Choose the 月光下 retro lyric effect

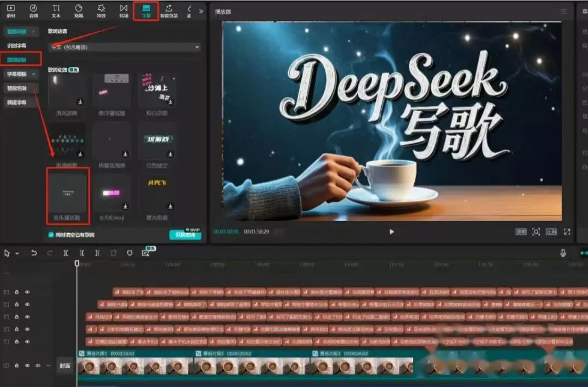(157, 193)
